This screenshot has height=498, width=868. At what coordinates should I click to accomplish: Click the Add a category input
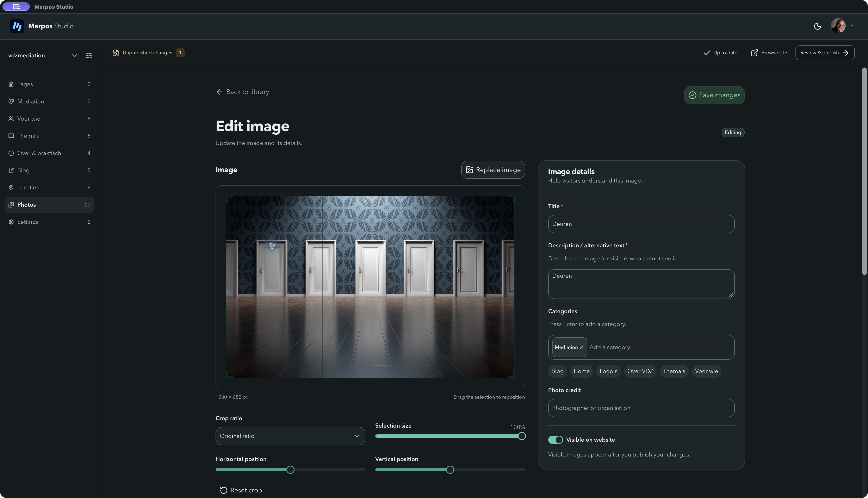point(659,347)
